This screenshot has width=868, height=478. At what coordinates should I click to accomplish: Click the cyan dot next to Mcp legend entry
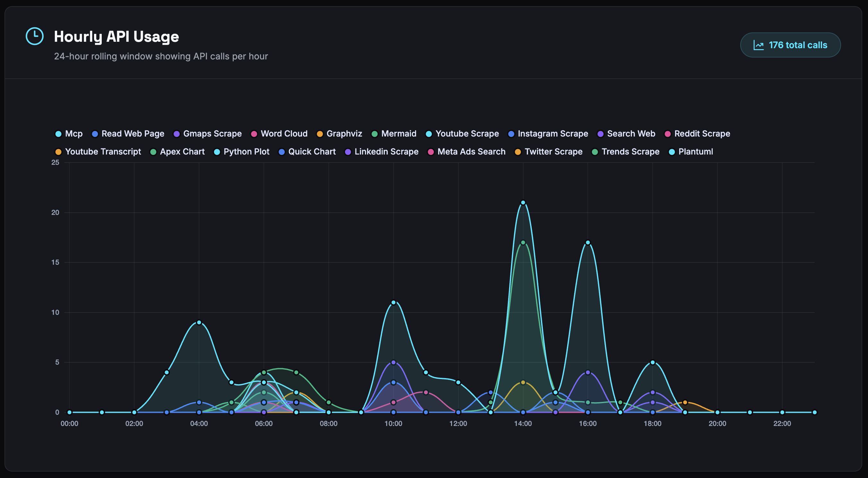point(58,134)
